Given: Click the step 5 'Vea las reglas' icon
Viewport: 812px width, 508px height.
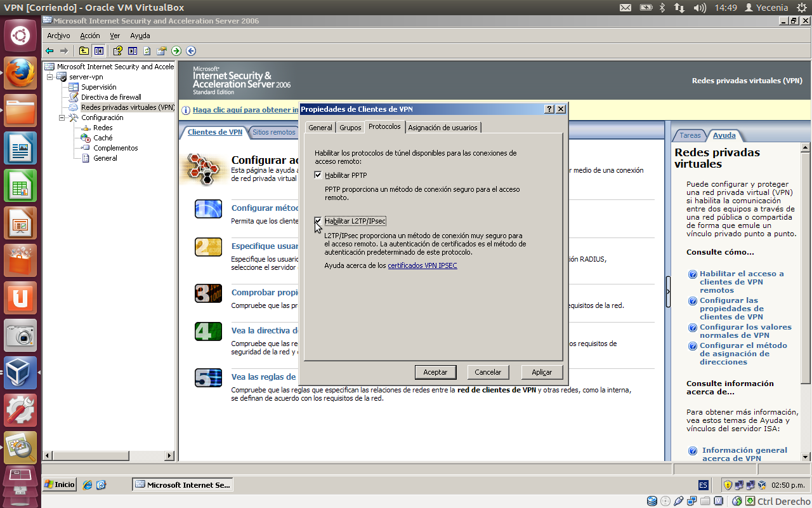Looking at the screenshot, I should [x=208, y=378].
